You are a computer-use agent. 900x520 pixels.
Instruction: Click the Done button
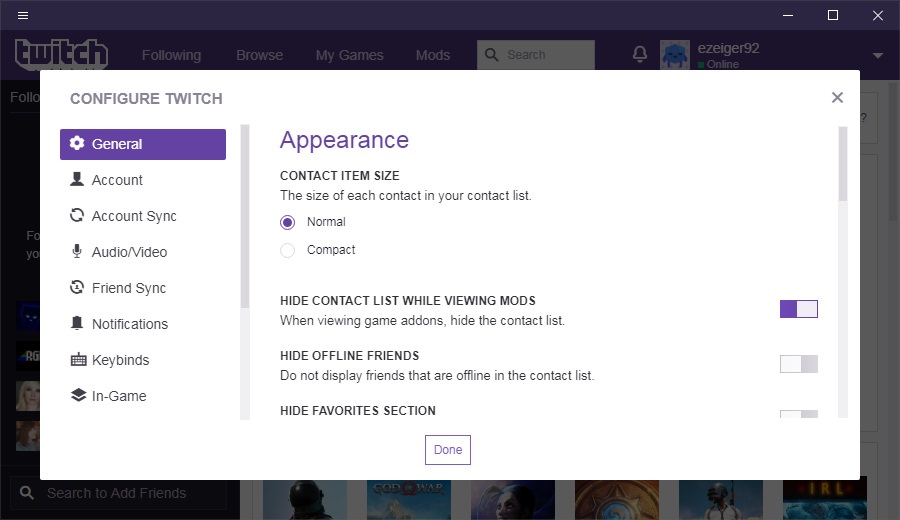(448, 449)
